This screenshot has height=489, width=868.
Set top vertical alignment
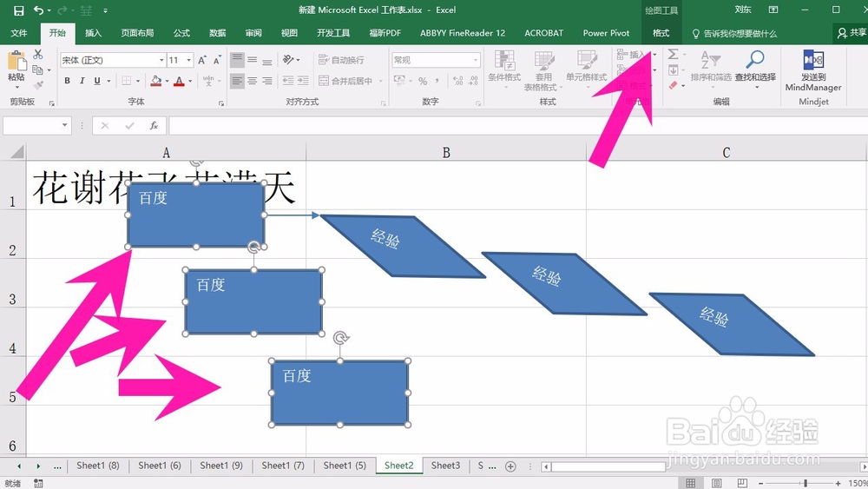click(237, 60)
